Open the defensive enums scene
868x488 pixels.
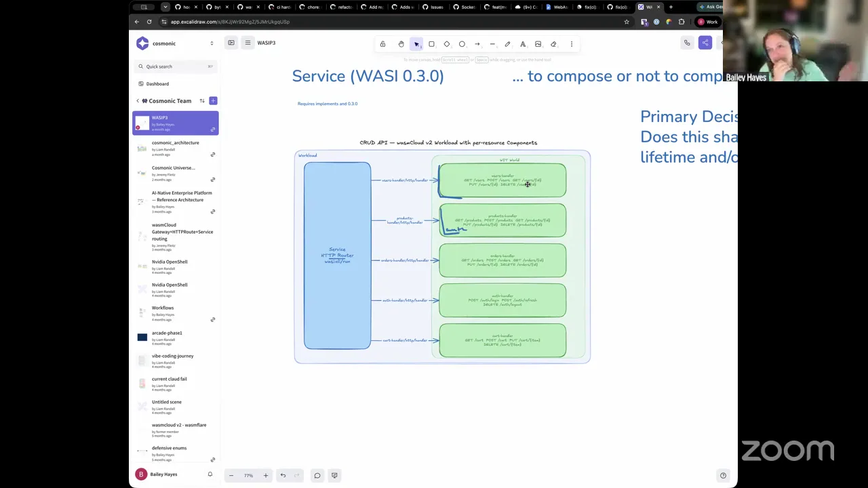click(176, 452)
